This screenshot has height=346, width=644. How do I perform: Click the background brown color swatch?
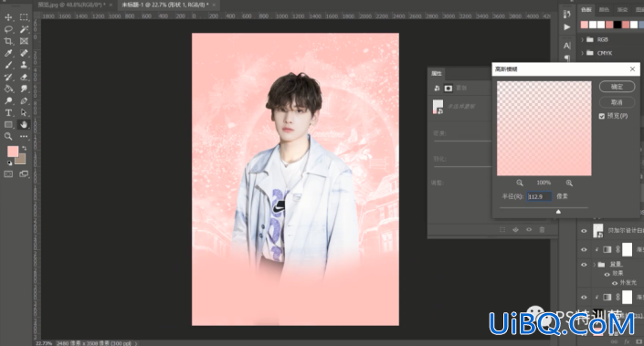(x=21, y=160)
